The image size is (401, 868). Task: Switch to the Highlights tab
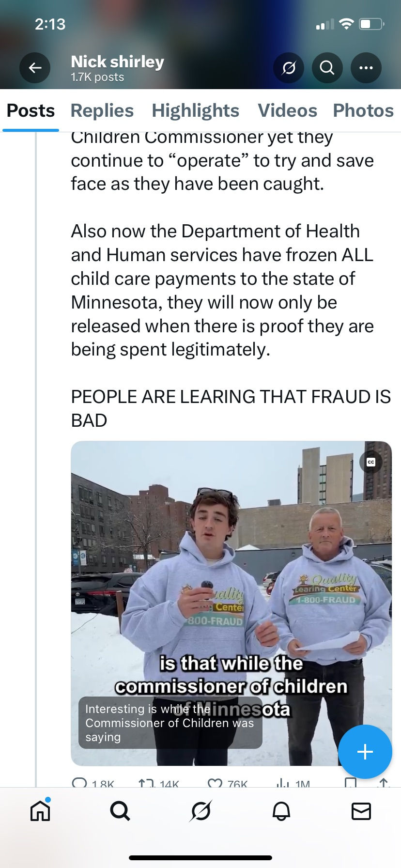(x=196, y=110)
